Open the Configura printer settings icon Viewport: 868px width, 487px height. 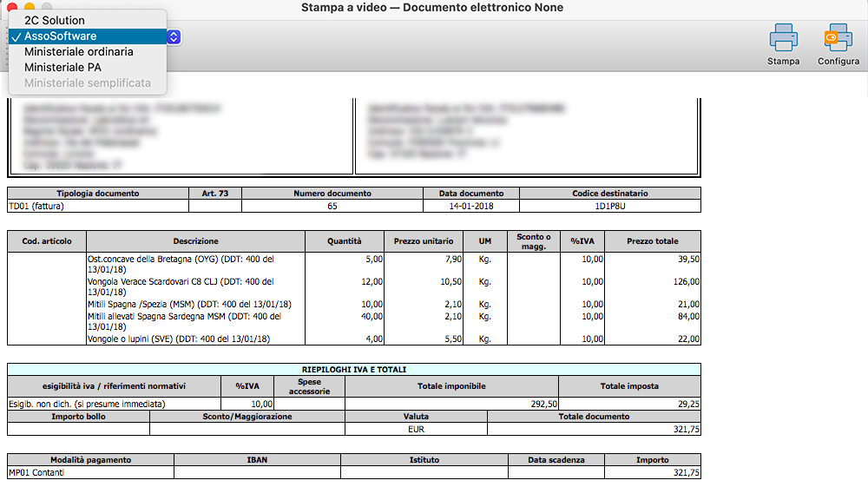(x=838, y=38)
